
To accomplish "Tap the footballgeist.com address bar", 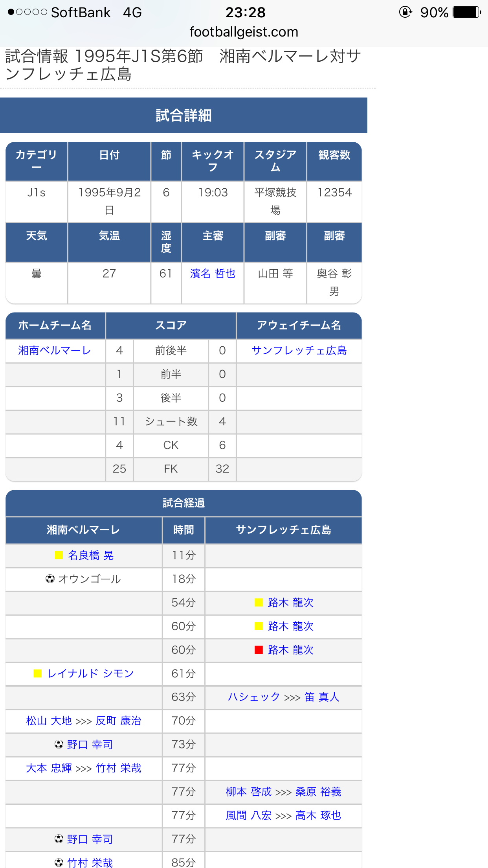I will click(244, 32).
